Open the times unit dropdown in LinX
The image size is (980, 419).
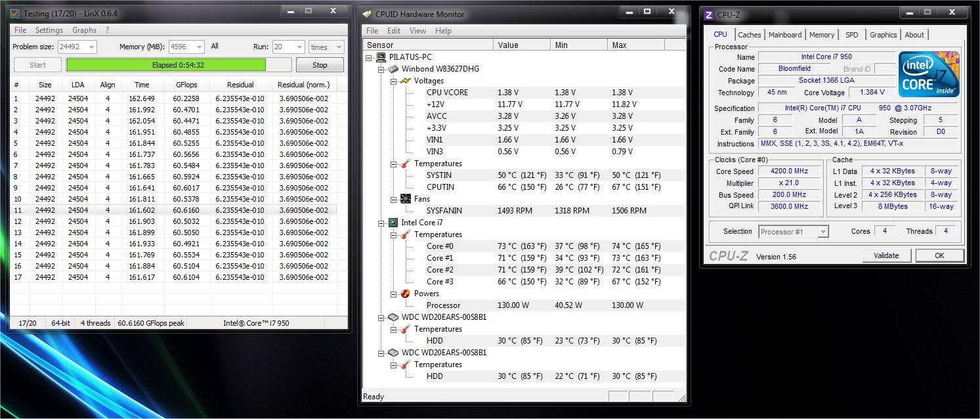tap(339, 47)
